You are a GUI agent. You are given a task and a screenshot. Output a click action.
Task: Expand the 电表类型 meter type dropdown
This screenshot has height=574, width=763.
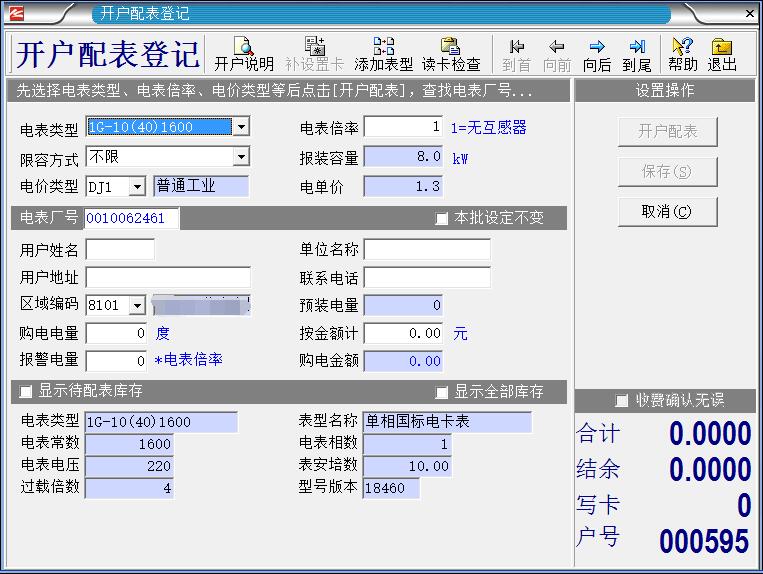coord(241,127)
